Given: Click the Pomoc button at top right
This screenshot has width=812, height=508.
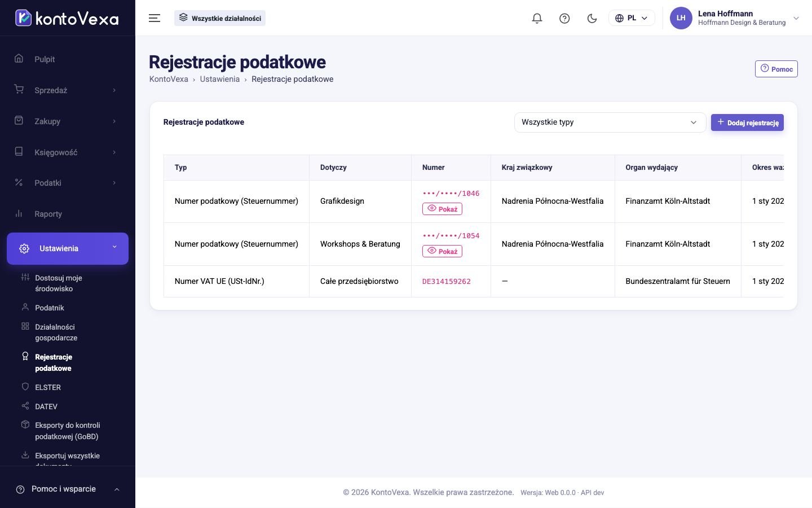Looking at the screenshot, I should 776,69.
